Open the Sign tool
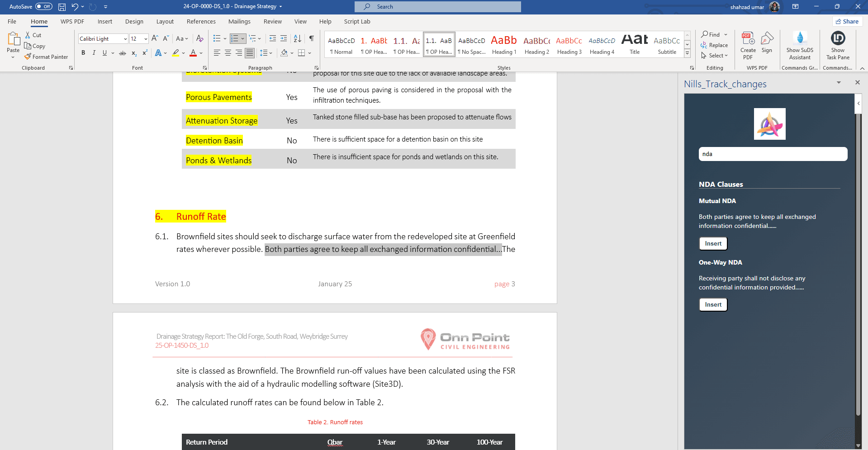Image resolution: width=868 pixels, height=450 pixels. [x=767, y=43]
